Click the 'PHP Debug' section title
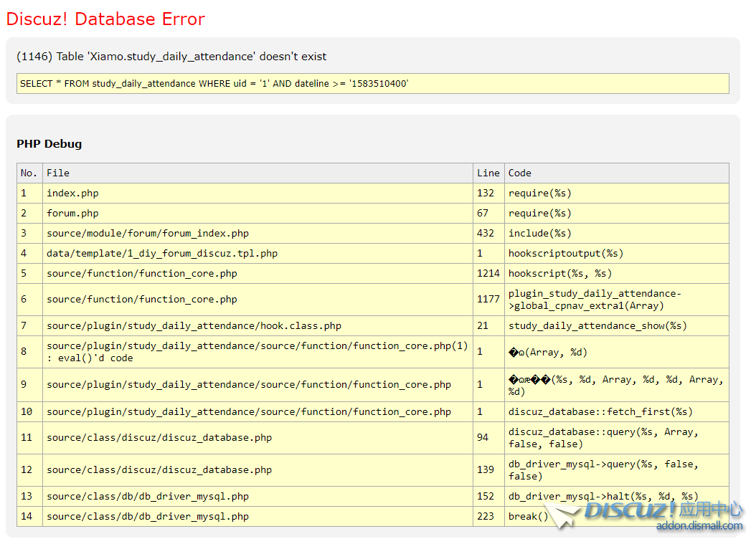The height and width of the screenshot is (544, 756). point(49,144)
